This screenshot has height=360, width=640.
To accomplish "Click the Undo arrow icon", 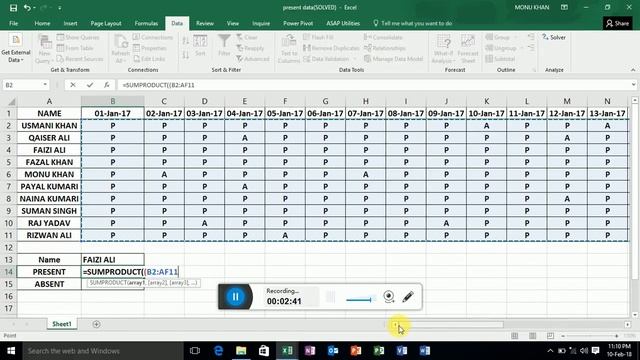I will tap(27, 8).
